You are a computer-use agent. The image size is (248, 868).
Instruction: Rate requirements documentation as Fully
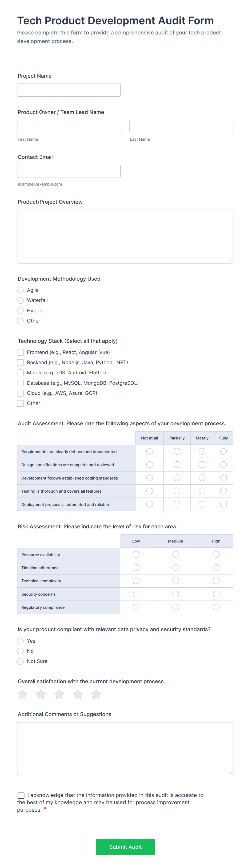223,451
